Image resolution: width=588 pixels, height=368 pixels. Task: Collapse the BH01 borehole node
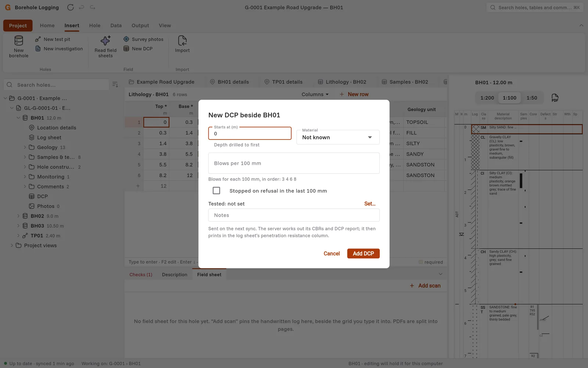[x=18, y=118]
